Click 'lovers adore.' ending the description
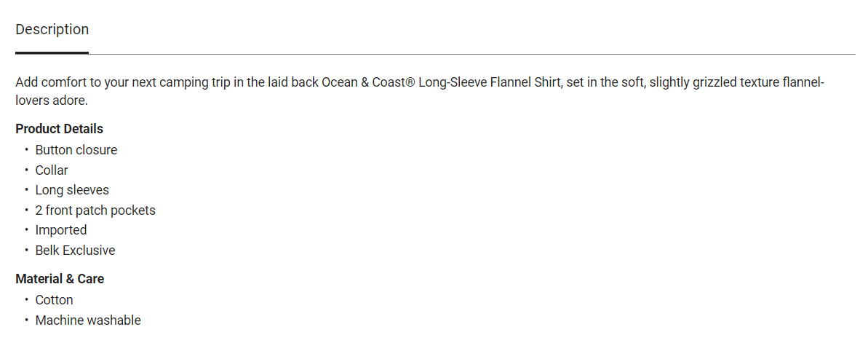 [x=52, y=100]
